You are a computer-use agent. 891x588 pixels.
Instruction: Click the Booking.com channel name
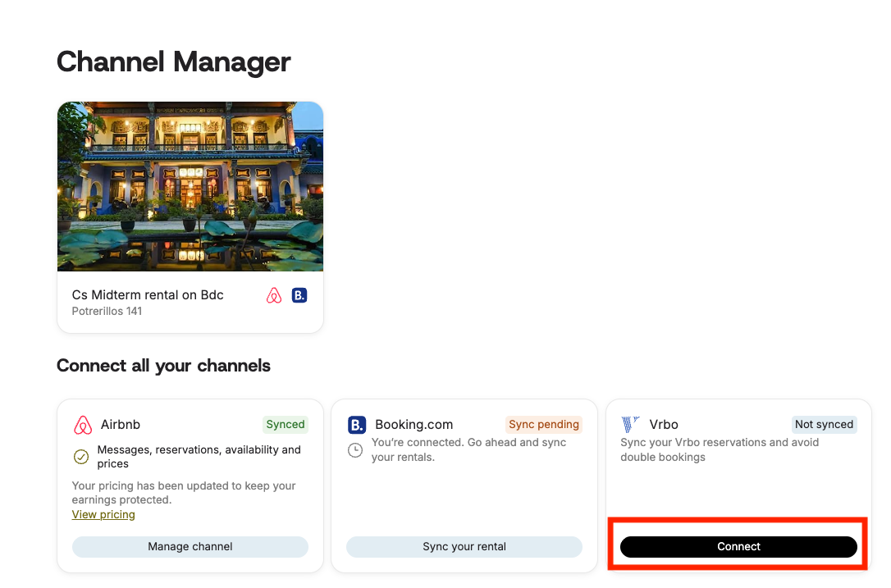[414, 425]
